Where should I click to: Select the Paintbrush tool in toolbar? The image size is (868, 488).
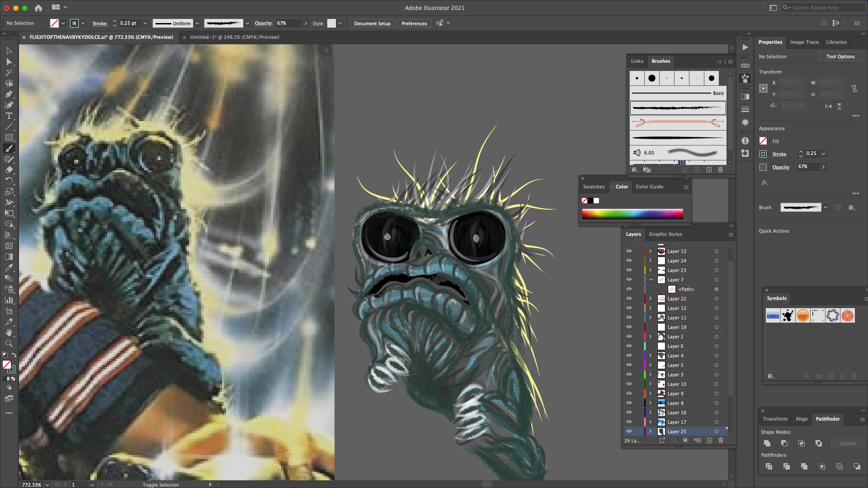tap(9, 149)
